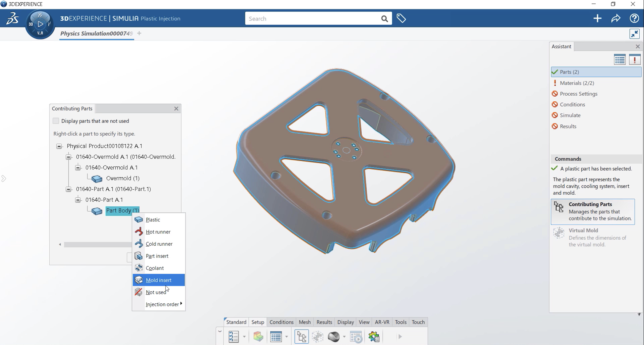Viewport: 644px width, 345px height.
Task: Click the Hot runner icon in menu
Action: (139, 232)
